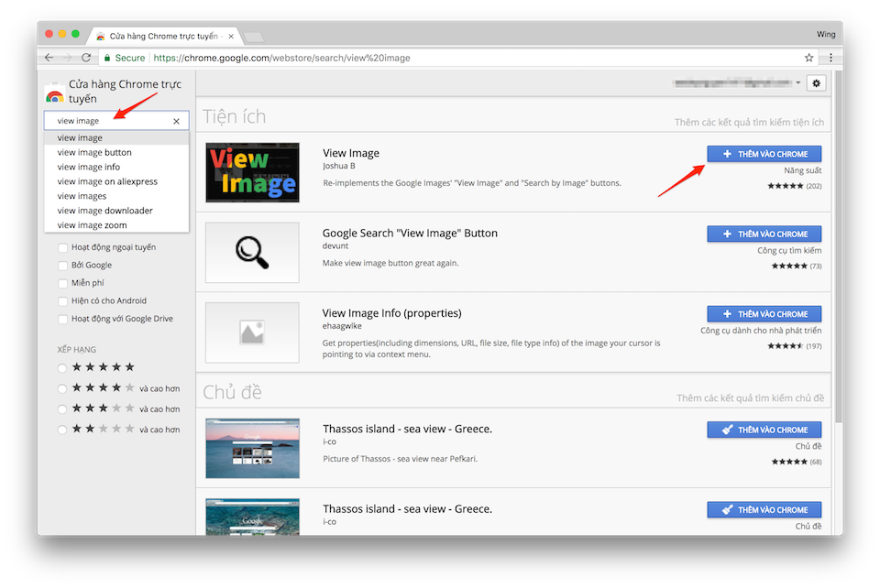Go back using the browser back arrow
Viewport: 880px width, 588px height.
48,57
